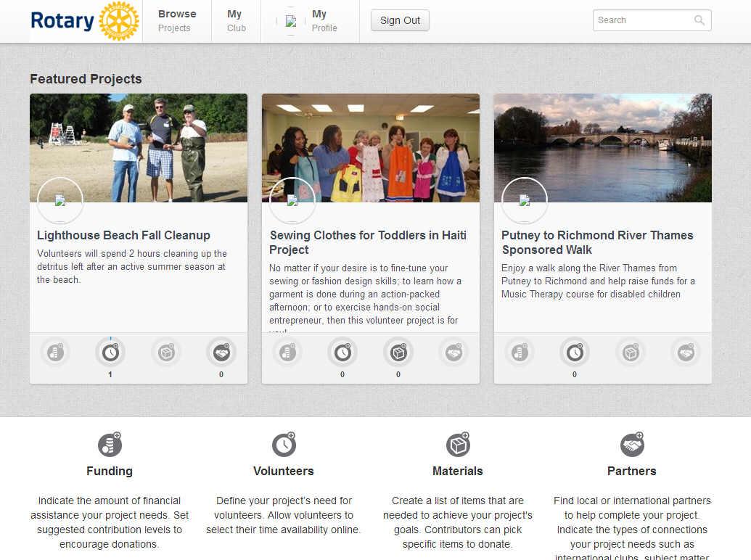
Task: Open the Lighthouse Beach cleanup photo
Action: [139, 147]
